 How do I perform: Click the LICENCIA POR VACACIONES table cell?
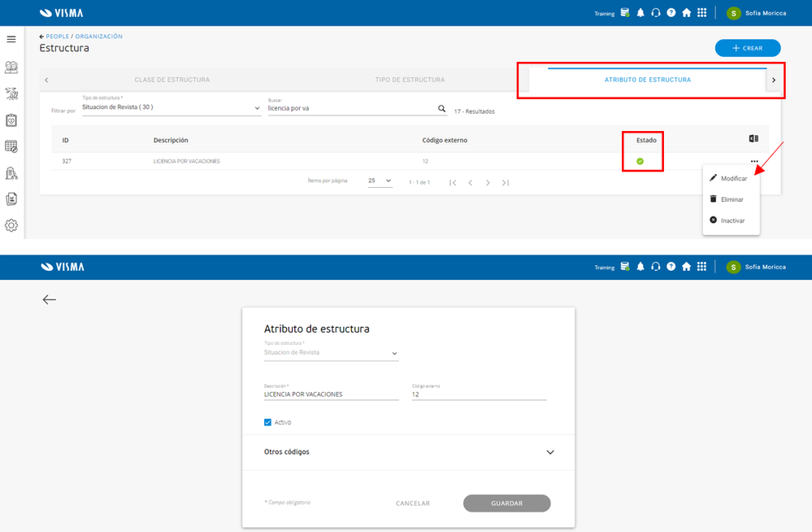186,161
